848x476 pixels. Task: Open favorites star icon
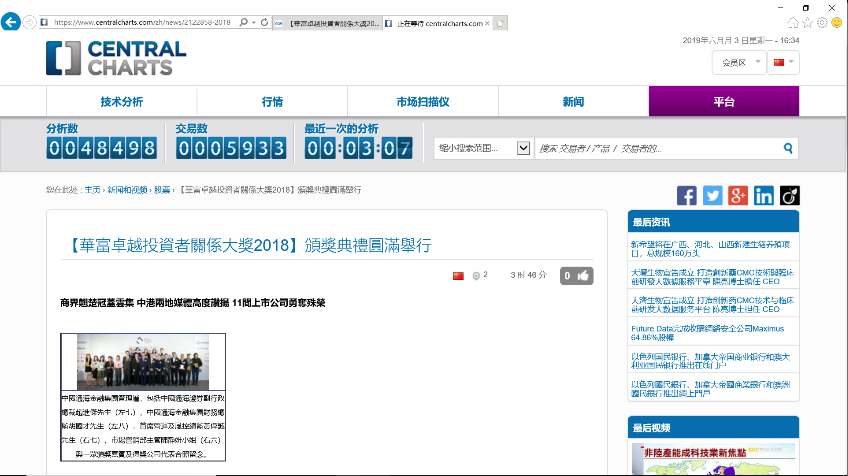807,23
